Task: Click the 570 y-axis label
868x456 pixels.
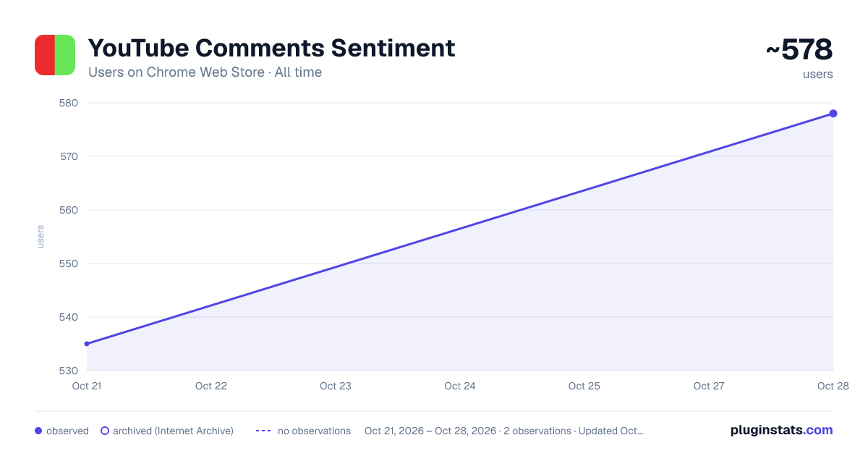Action: point(69,156)
